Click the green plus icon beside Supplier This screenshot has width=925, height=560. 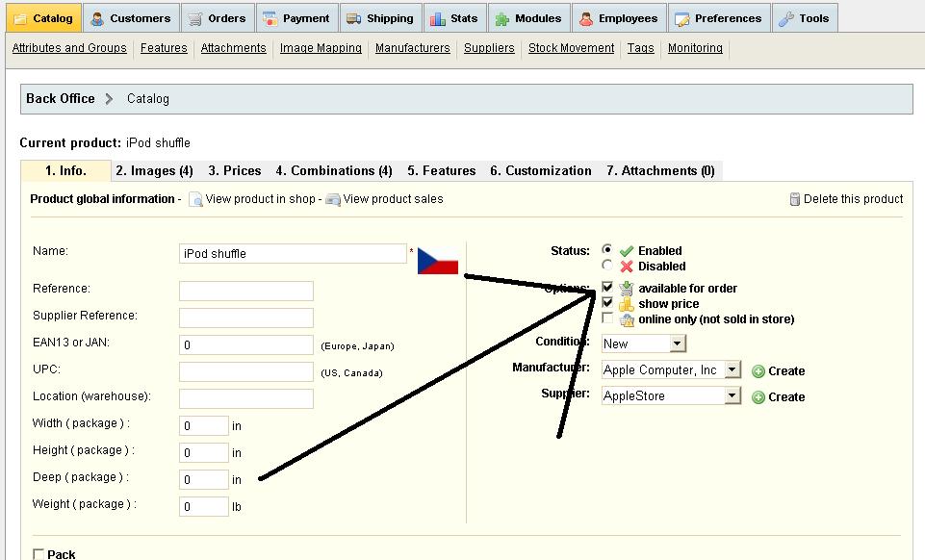758,397
